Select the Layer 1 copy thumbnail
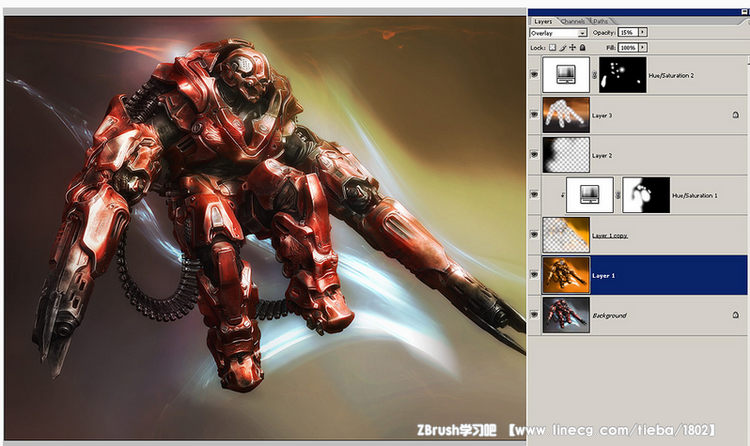This screenshot has width=750, height=446. (566, 235)
